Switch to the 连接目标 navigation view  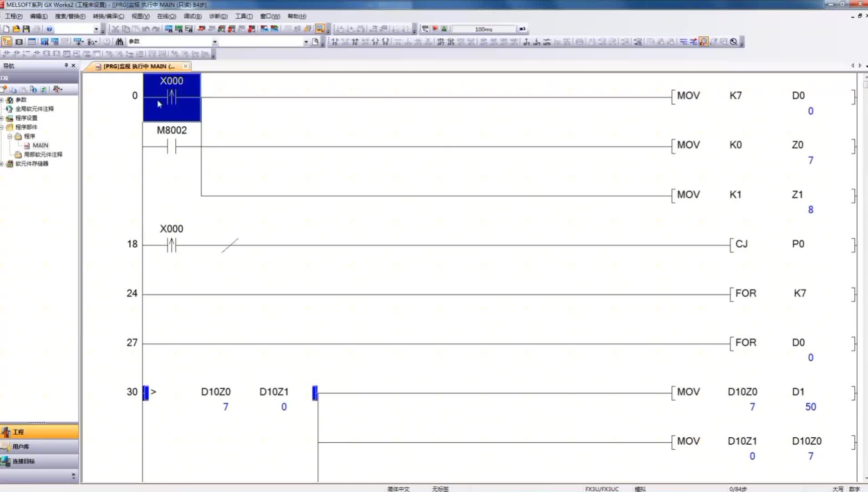tap(39, 461)
